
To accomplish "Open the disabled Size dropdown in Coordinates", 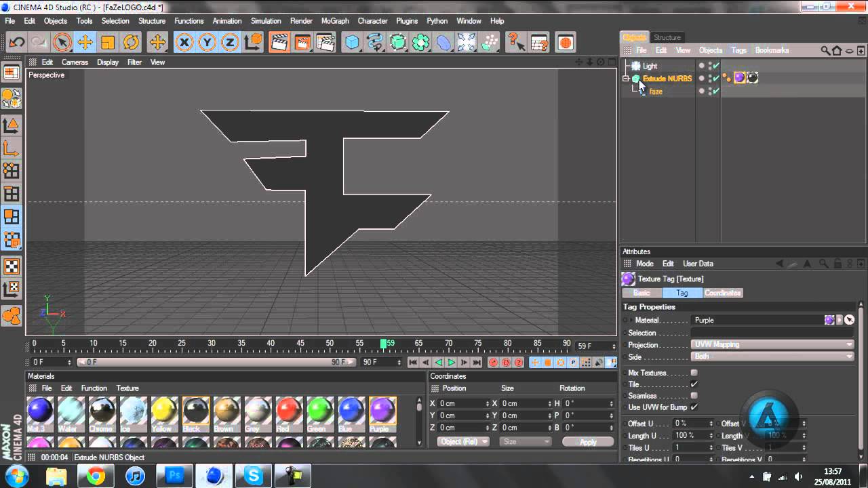I will 526,442.
